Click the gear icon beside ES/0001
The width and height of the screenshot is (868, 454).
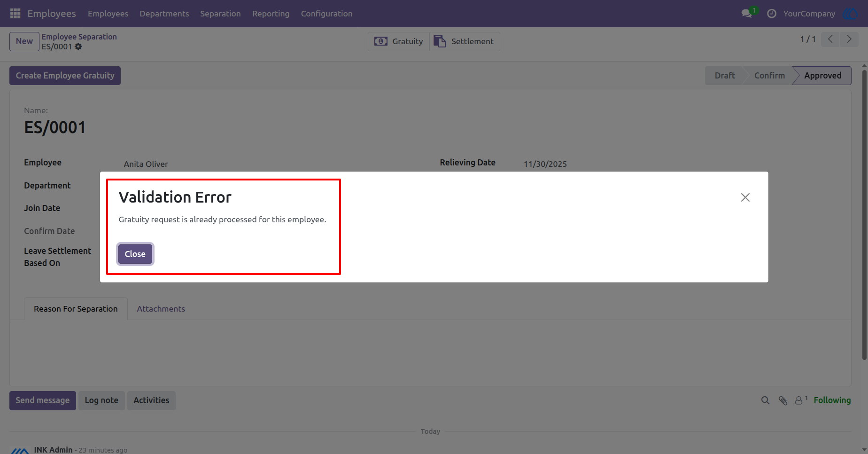(78, 47)
